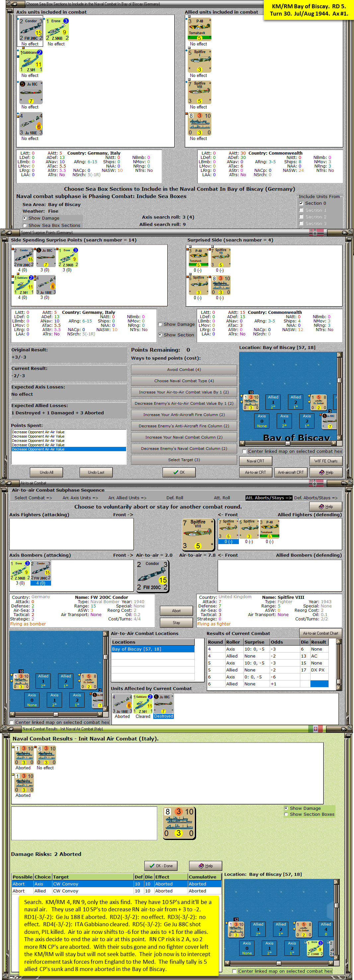Open the WIF FE Charts

click(326, 461)
